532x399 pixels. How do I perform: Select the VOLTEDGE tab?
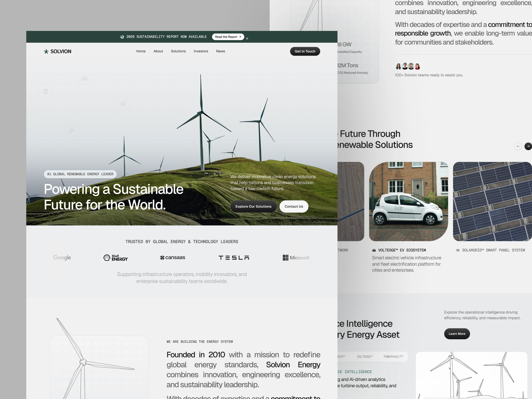pyautogui.click(x=365, y=357)
